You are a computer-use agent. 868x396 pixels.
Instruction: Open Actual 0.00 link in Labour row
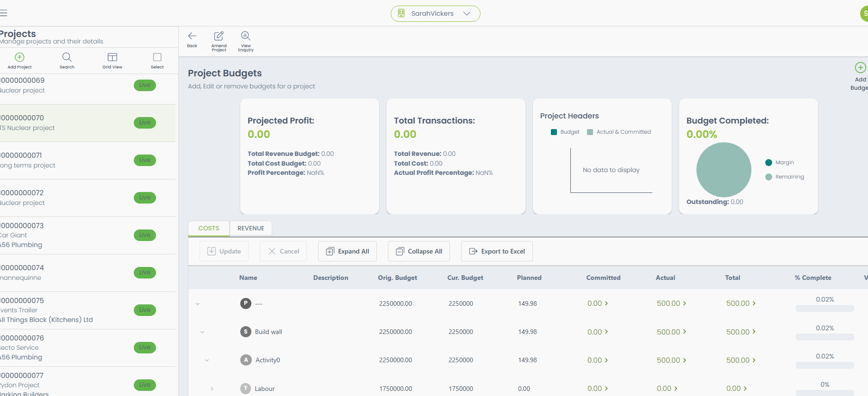[x=667, y=389]
